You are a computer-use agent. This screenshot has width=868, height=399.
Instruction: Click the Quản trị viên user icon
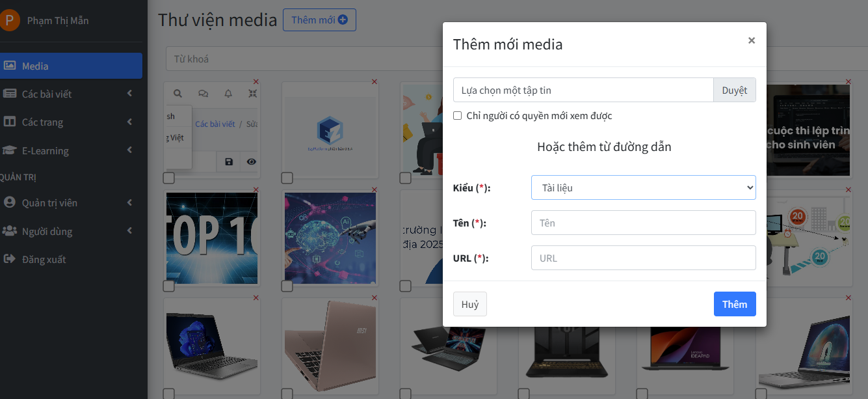pos(10,202)
